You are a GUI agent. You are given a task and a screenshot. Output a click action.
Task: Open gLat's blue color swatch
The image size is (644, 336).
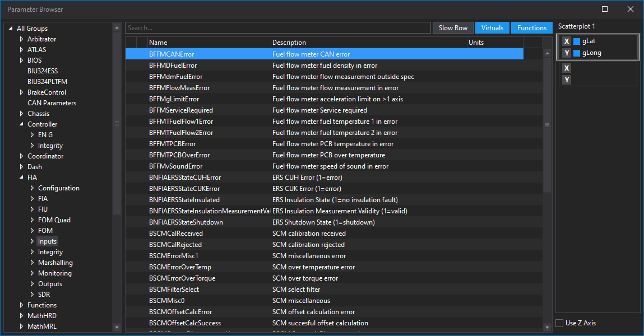click(x=577, y=41)
